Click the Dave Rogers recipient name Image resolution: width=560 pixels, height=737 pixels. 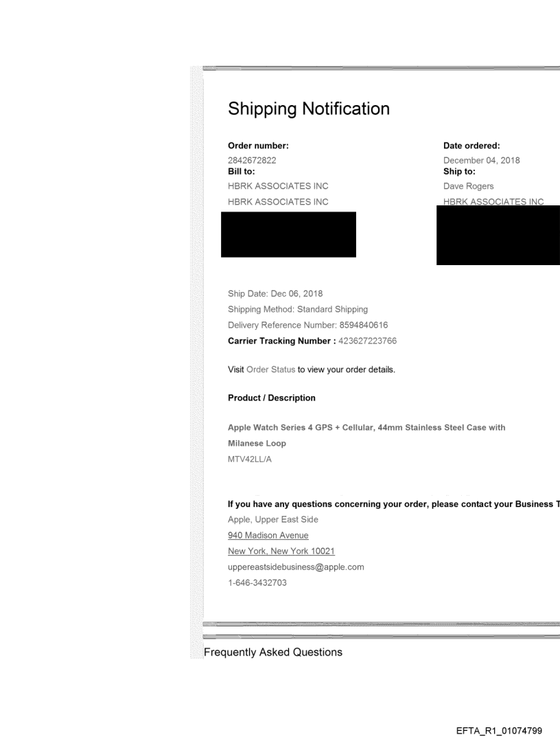point(469,186)
